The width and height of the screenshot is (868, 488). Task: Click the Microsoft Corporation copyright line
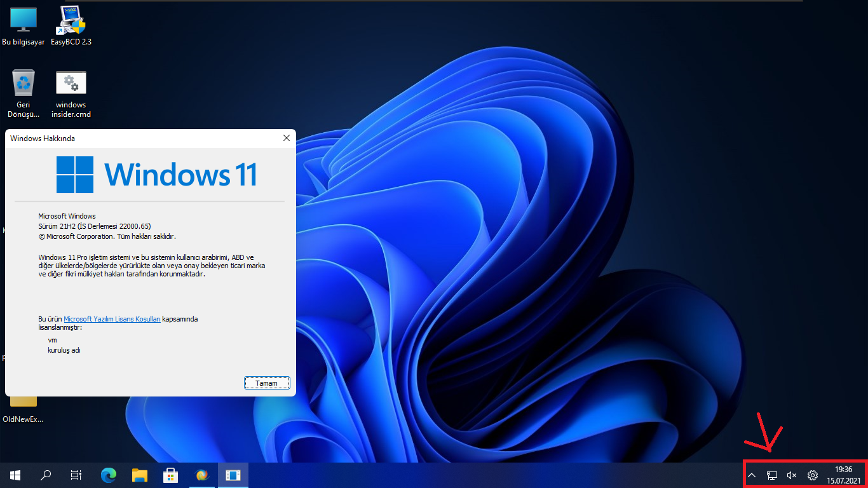coord(107,236)
